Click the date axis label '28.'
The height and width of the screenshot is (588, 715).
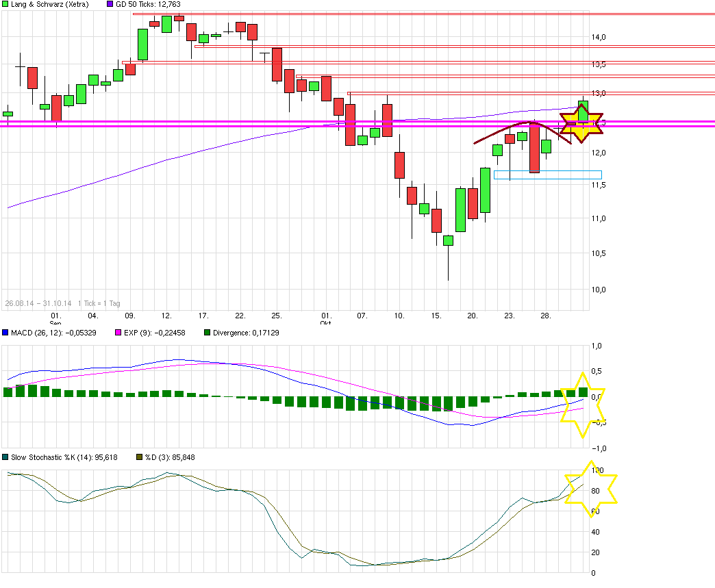click(546, 316)
